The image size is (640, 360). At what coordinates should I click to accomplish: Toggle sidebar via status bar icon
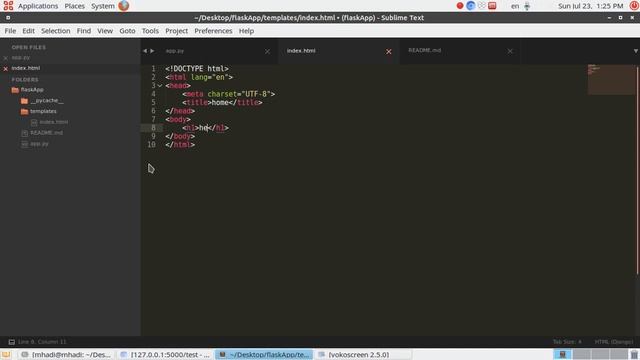pos(11,342)
